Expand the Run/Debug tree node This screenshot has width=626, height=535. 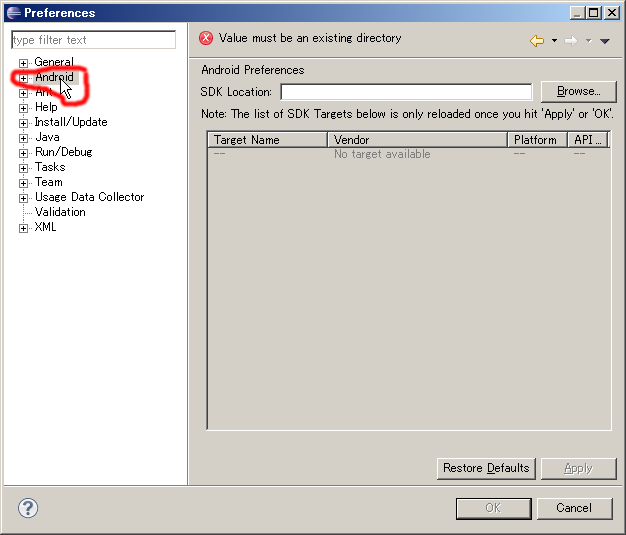pos(23,153)
